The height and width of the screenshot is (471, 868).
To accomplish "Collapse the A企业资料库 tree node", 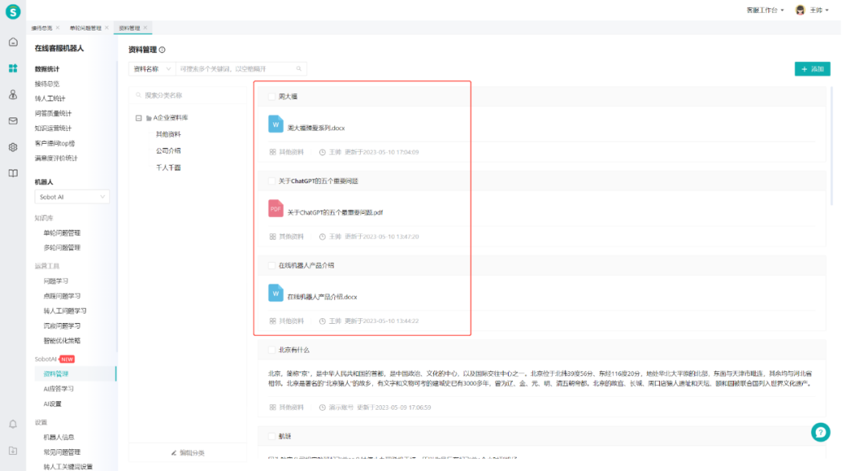I will pos(138,118).
